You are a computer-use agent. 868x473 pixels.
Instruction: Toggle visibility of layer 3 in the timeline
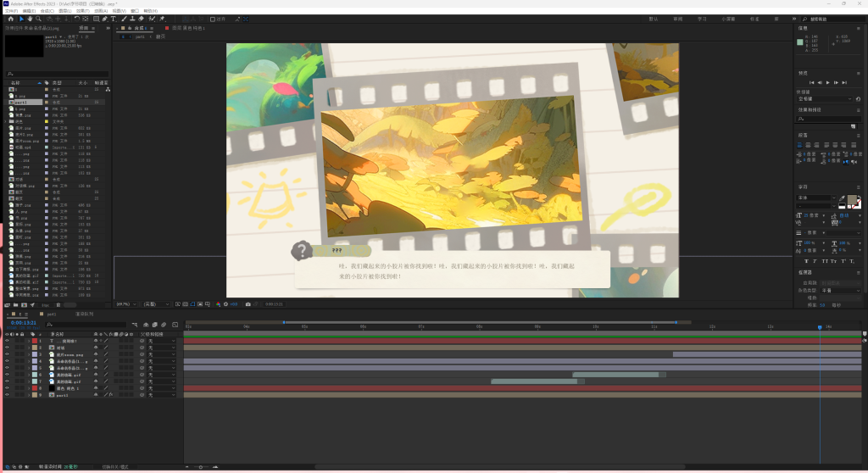pyautogui.click(x=8, y=354)
